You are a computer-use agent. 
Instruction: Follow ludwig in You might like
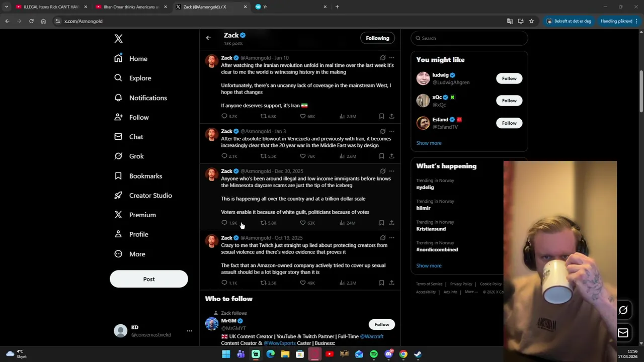[509, 78]
